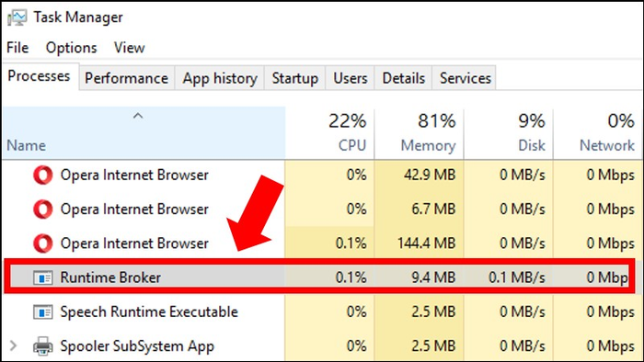Click the Speech Runtime Executable icon

(42, 312)
